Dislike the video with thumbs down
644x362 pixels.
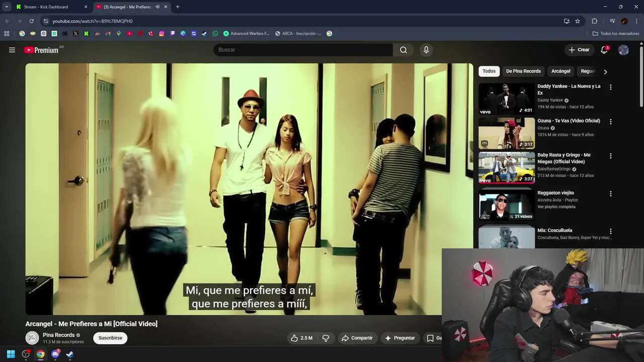[x=326, y=338]
